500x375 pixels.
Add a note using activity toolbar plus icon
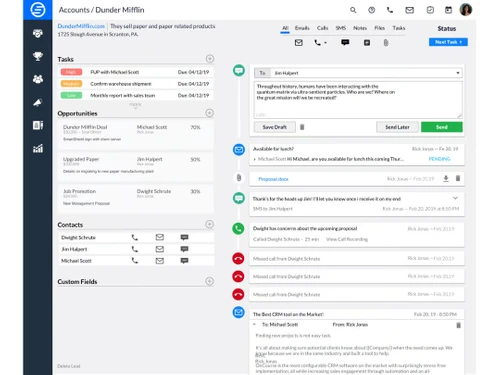coord(367,43)
